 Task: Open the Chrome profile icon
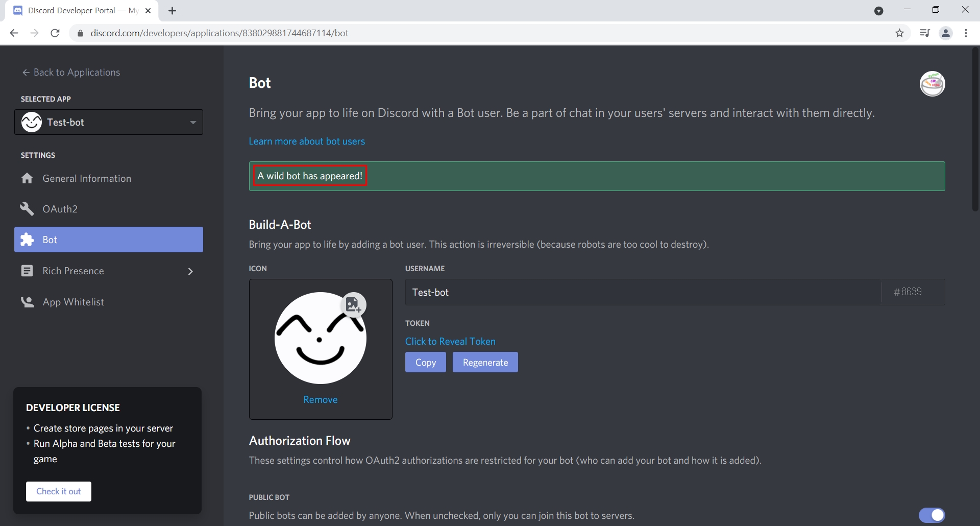coord(946,33)
